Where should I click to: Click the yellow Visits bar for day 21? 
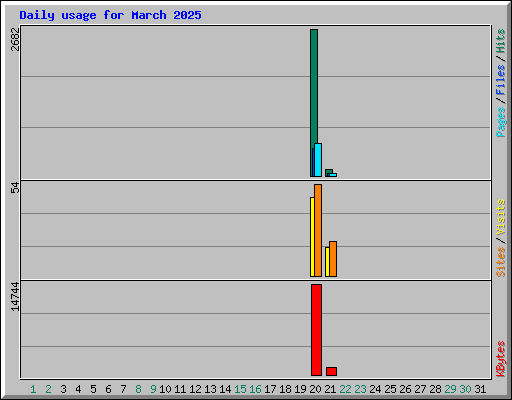[327, 262]
